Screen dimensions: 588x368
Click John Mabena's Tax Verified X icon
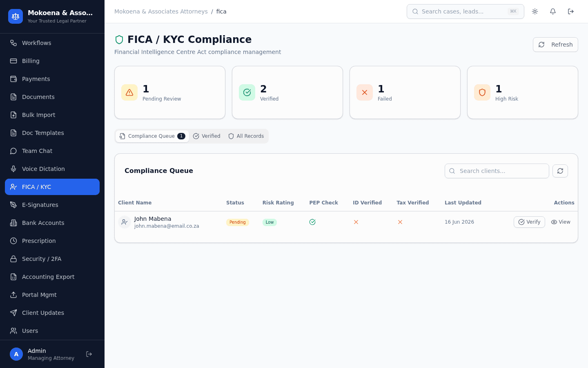coord(400,222)
